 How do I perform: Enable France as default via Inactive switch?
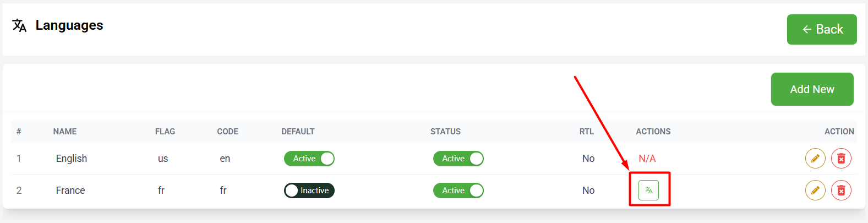click(x=309, y=191)
